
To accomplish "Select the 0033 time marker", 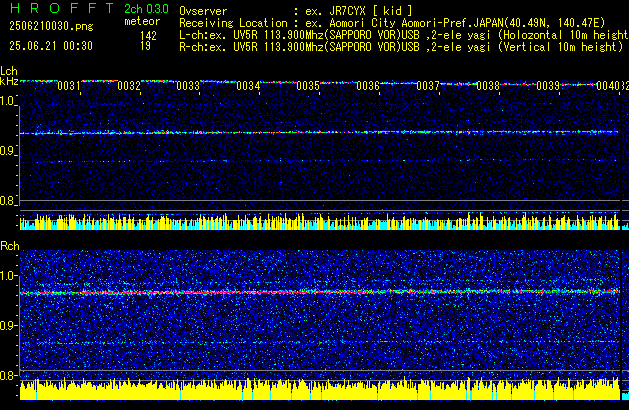I will 188,86.
